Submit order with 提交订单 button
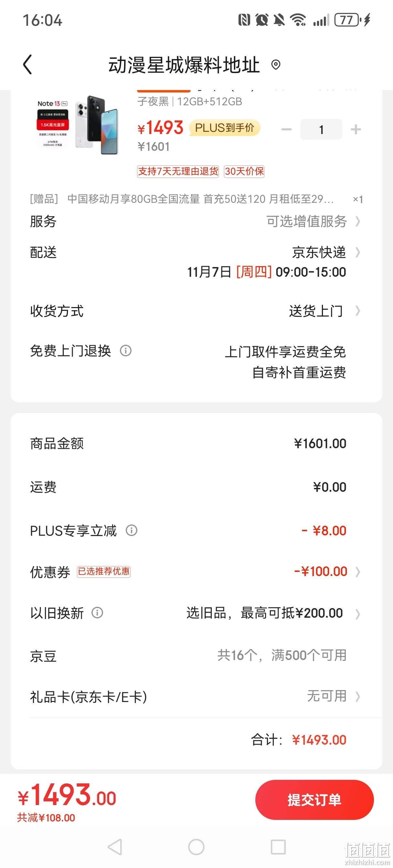 pyautogui.click(x=314, y=800)
